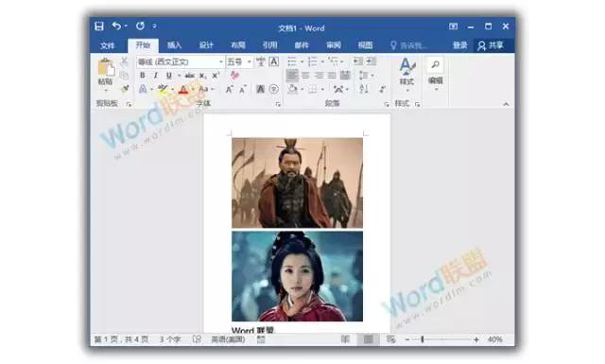Switch to the 视图 (View) tab
The image size is (605, 364).
click(365, 45)
